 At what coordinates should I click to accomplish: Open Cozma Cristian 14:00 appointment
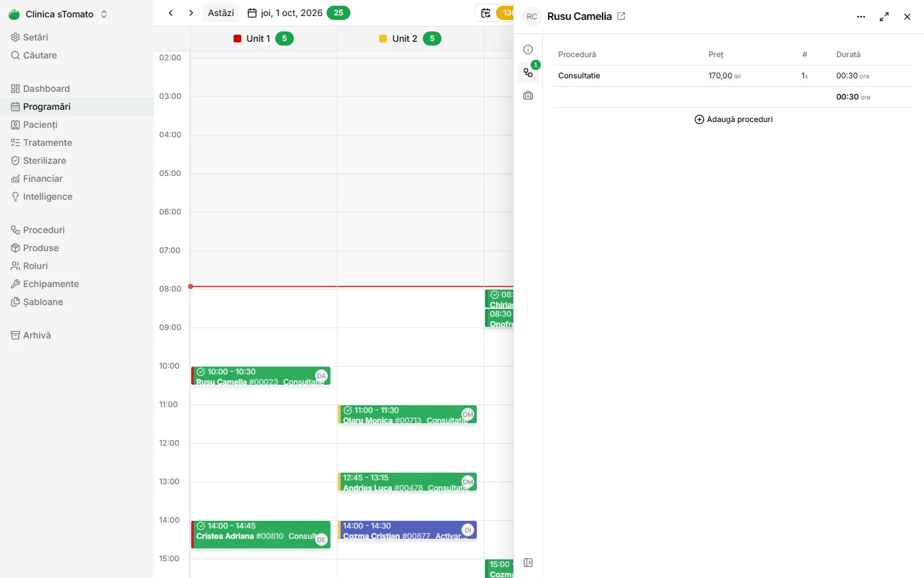407,530
